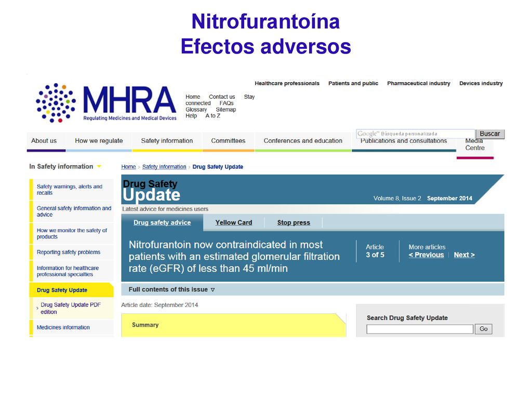Image resolution: width=532 pixels, height=399 pixels.
Task: Open Healthcare professionals section
Action: [287, 84]
